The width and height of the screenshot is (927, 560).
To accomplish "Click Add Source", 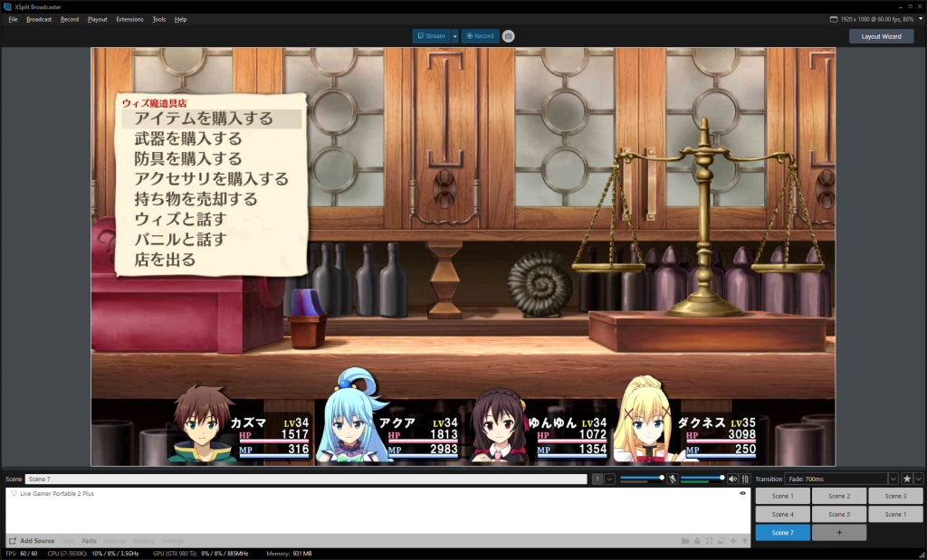I will (x=32, y=541).
